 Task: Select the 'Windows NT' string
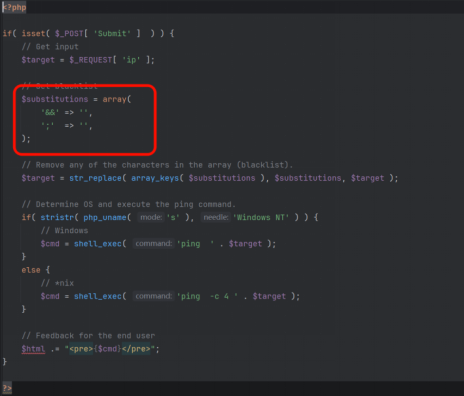click(261, 217)
